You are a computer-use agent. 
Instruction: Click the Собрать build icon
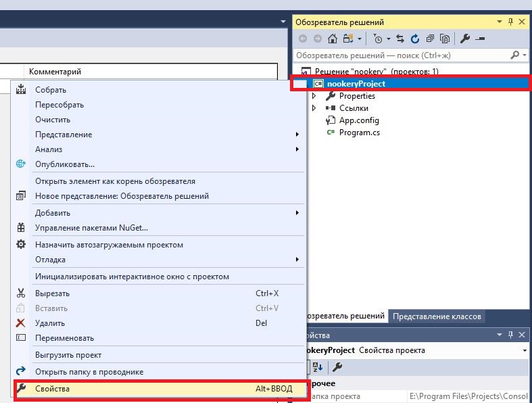click(21, 89)
